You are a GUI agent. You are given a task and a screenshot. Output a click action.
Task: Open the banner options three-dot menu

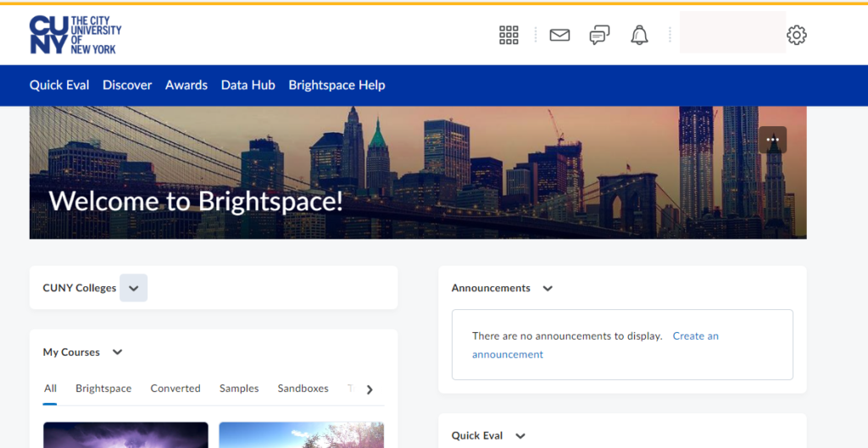(773, 140)
